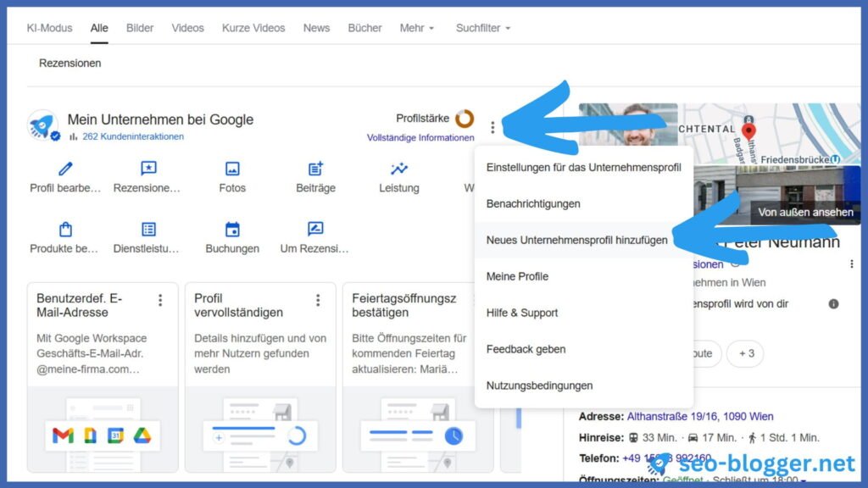Choose Einstellungen für das Unternehmensprofil
868x488 pixels.
coord(583,168)
